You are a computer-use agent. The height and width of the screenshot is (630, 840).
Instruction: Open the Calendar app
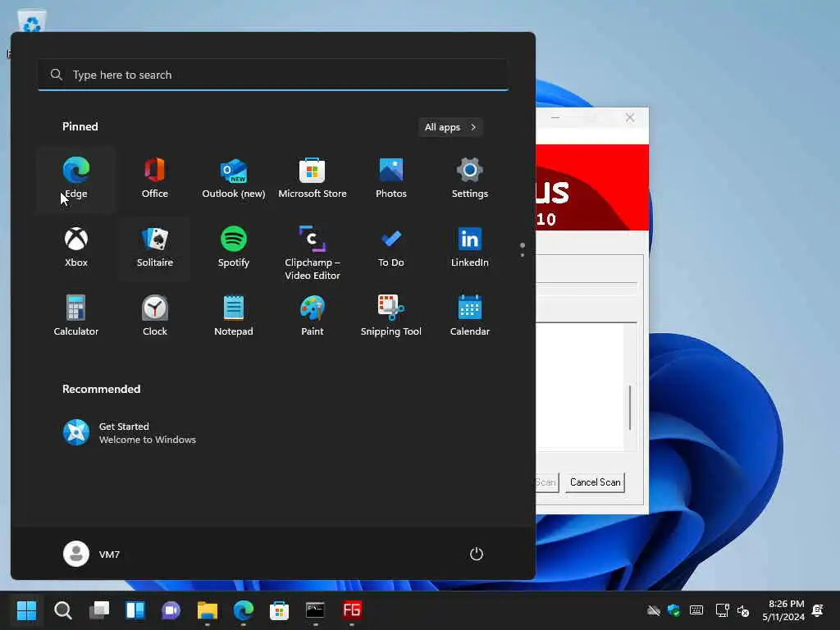pos(470,317)
